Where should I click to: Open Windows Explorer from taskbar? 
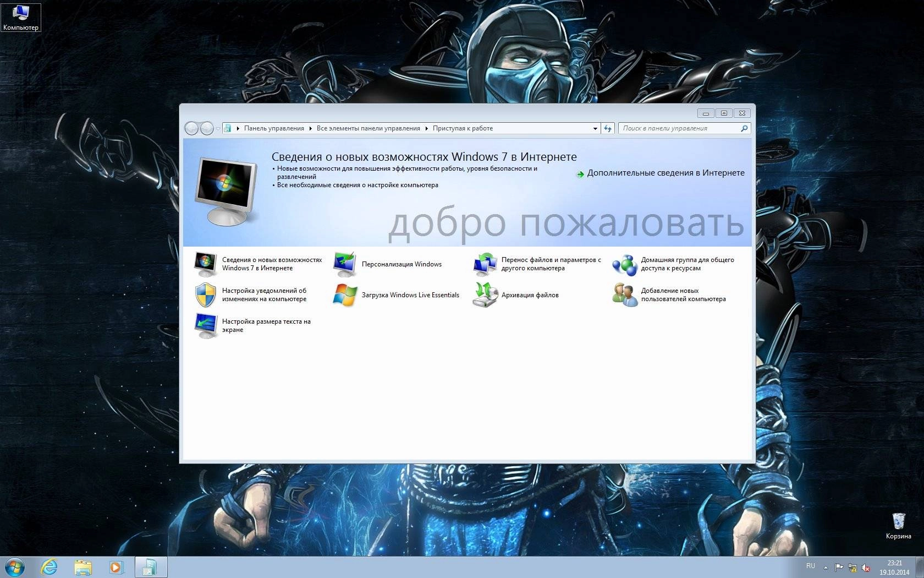coord(83,567)
